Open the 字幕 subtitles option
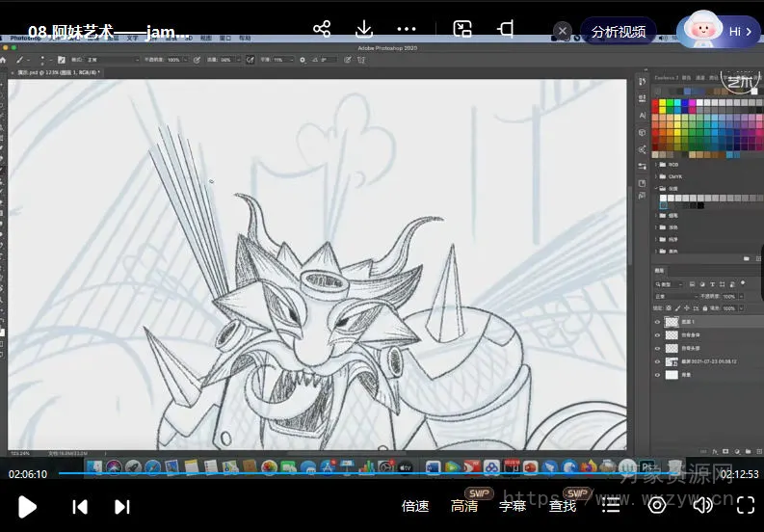 click(x=513, y=506)
